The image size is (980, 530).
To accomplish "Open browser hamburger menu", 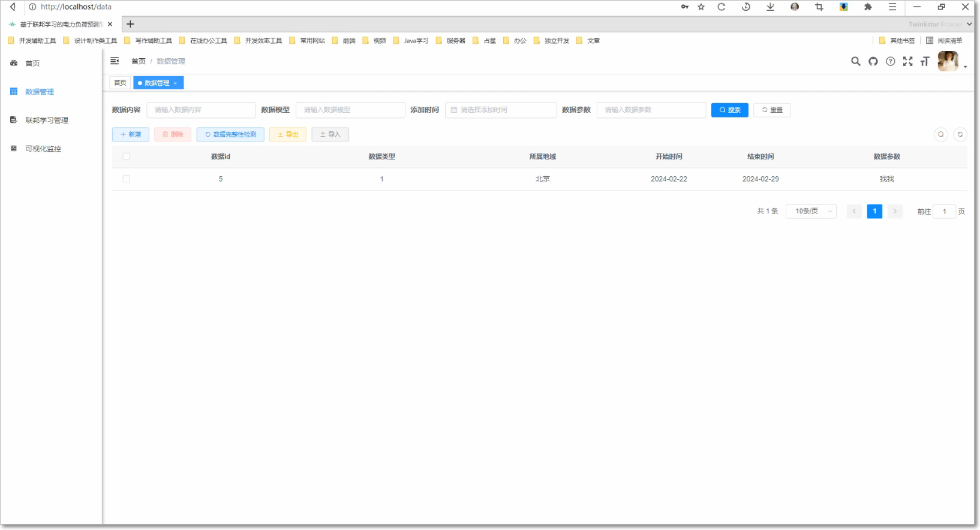I will pyautogui.click(x=892, y=7).
